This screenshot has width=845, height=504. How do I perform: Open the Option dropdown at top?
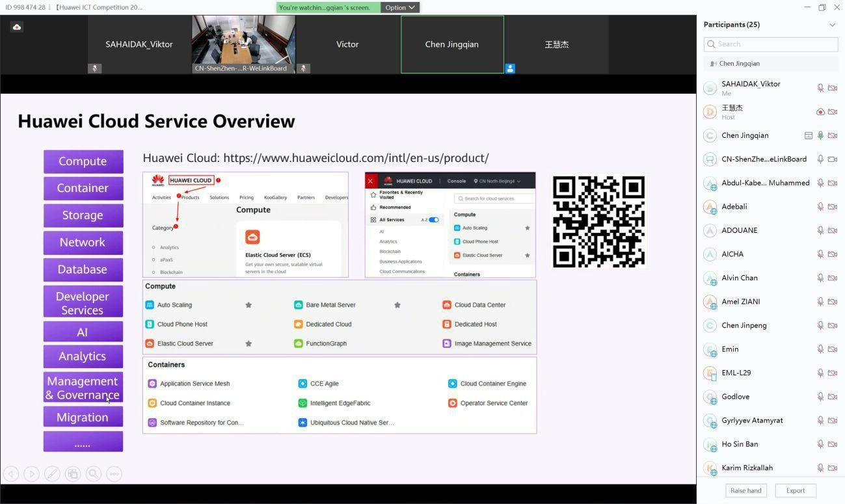click(399, 8)
